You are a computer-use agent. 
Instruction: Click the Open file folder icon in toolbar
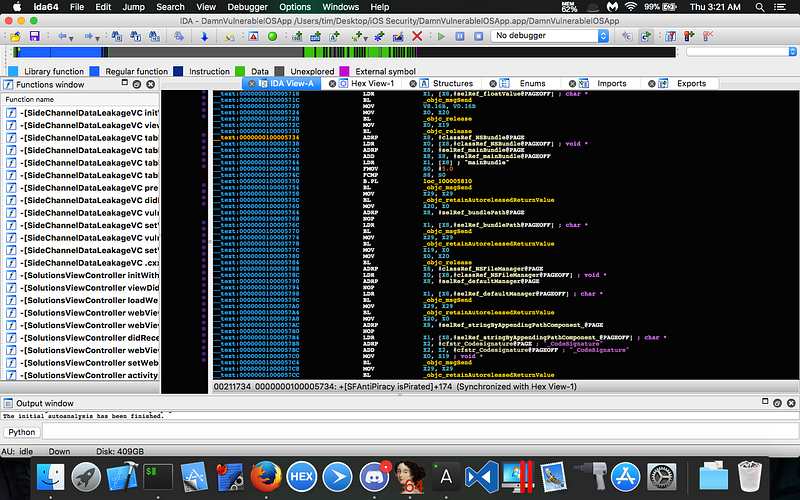[17, 36]
